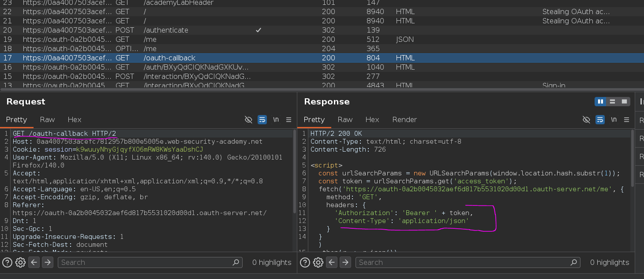Toggle word wrap icon in Request panel
The width and height of the screenshot is (644, 279).
pos(262,119)
